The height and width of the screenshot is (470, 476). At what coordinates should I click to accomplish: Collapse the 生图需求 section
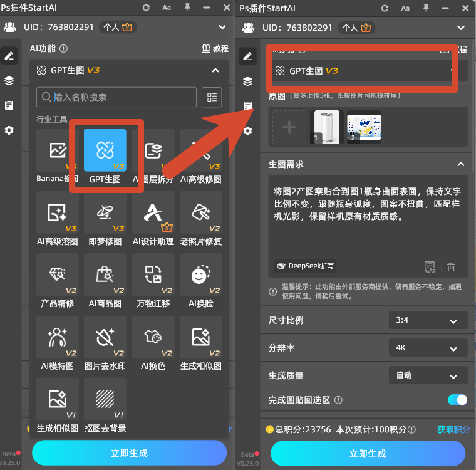460,164
